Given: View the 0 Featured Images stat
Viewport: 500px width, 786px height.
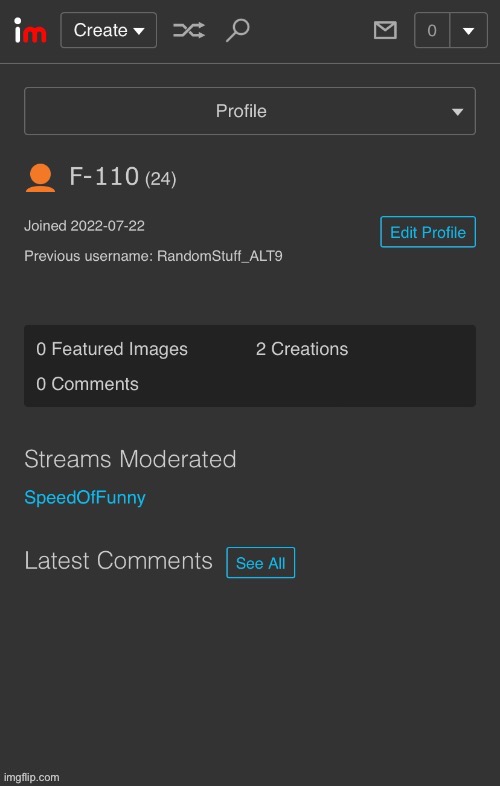Looking at the screenshot, I should click(112, 349).
